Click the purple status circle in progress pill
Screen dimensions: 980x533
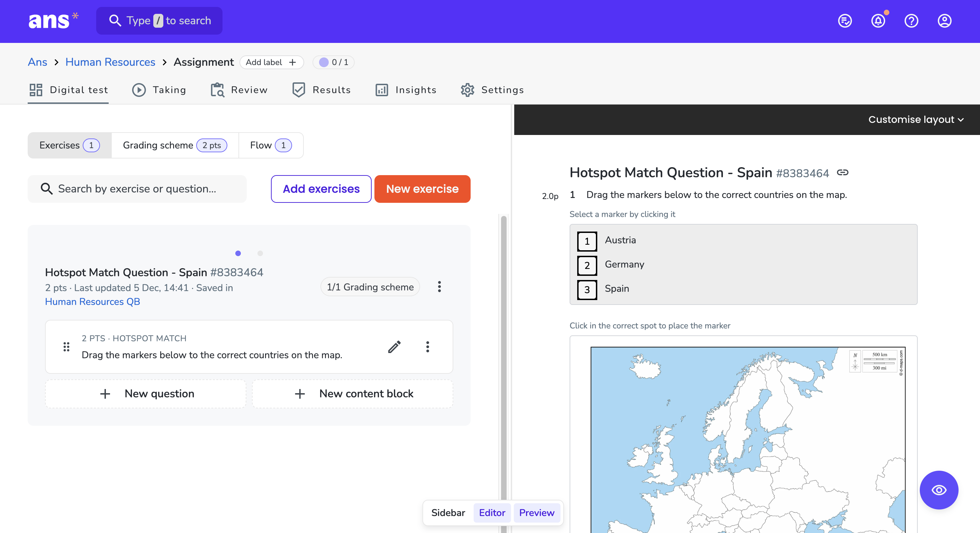(323, 62)
